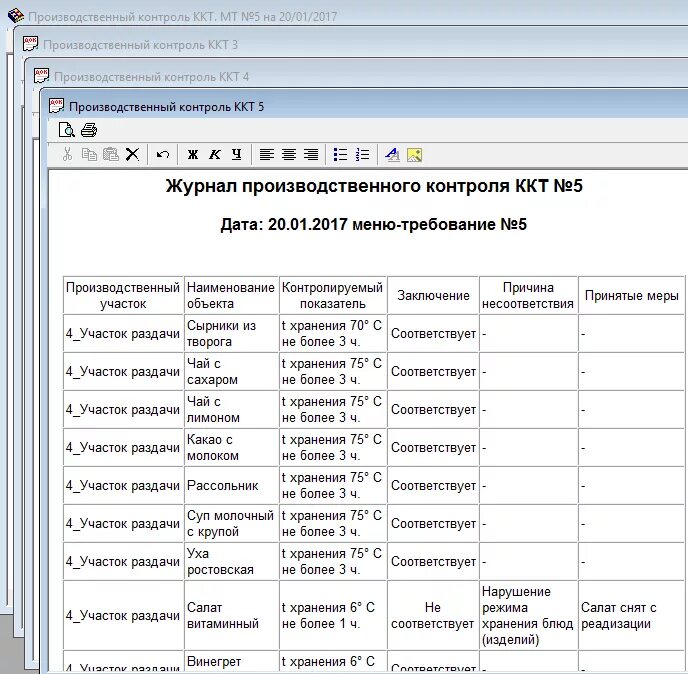
Task: Toggle bold formatting (Ж)
Action: pyautogui.click(x=193, y=154)
